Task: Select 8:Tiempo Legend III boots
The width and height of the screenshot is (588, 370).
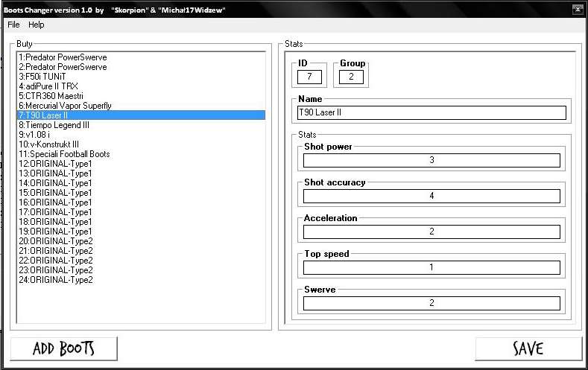Action: coord(54,125)
